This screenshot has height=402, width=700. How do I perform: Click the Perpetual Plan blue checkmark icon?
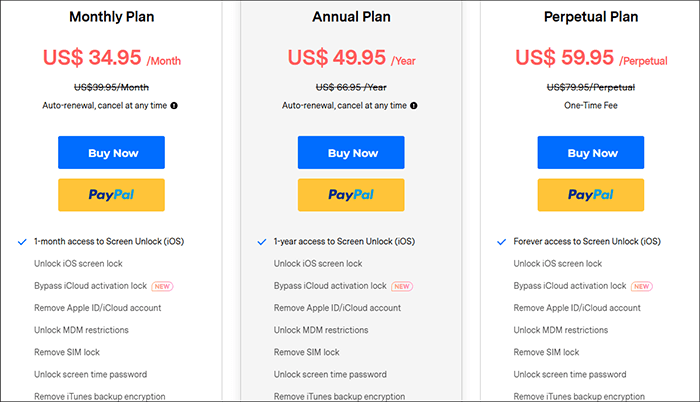pyautogui.click(x=501, y=242)
